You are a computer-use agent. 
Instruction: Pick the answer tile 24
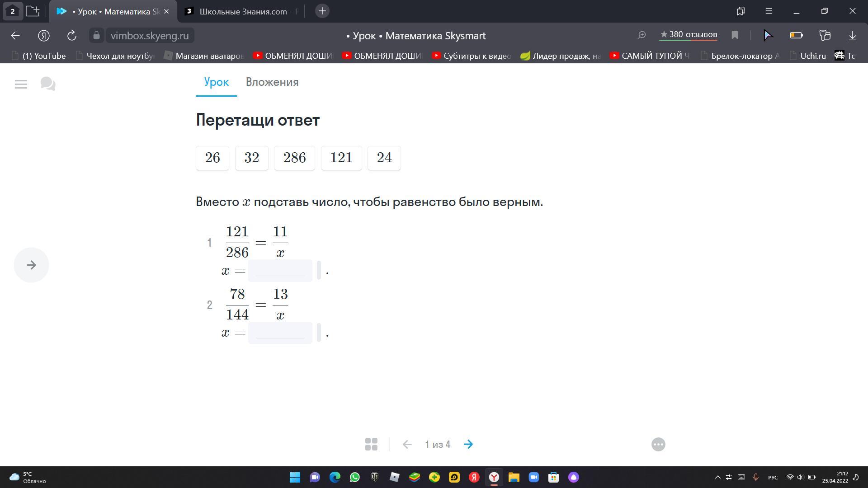(x=384, y=158)
